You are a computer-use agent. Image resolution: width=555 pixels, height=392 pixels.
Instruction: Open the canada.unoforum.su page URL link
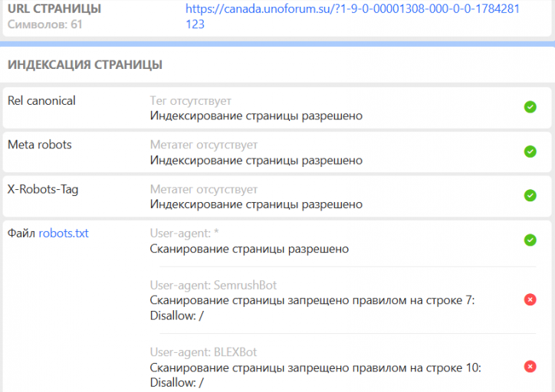click(353, 16)
